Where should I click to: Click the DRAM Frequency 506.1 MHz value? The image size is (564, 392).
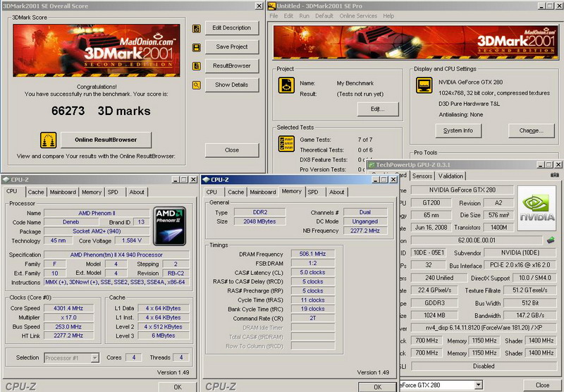pos(312,254)
